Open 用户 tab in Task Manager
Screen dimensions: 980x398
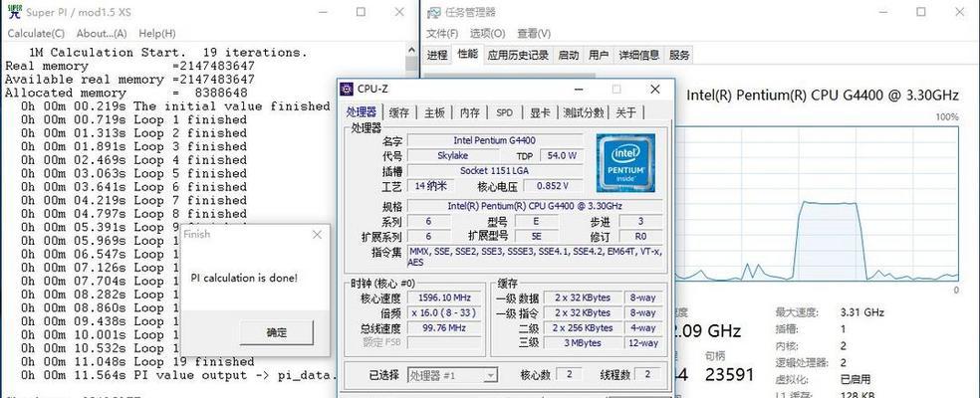tap(599, 55)
